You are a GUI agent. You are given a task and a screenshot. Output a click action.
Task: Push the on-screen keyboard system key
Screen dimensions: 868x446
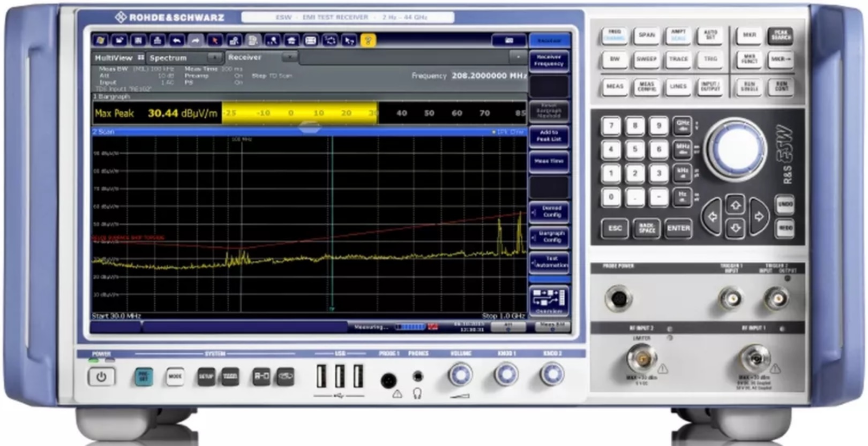pos(230,376)
